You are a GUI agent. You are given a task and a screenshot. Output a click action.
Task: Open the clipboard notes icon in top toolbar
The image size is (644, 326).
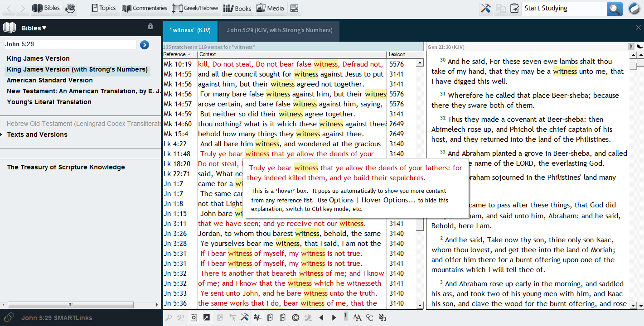[514, 8]
